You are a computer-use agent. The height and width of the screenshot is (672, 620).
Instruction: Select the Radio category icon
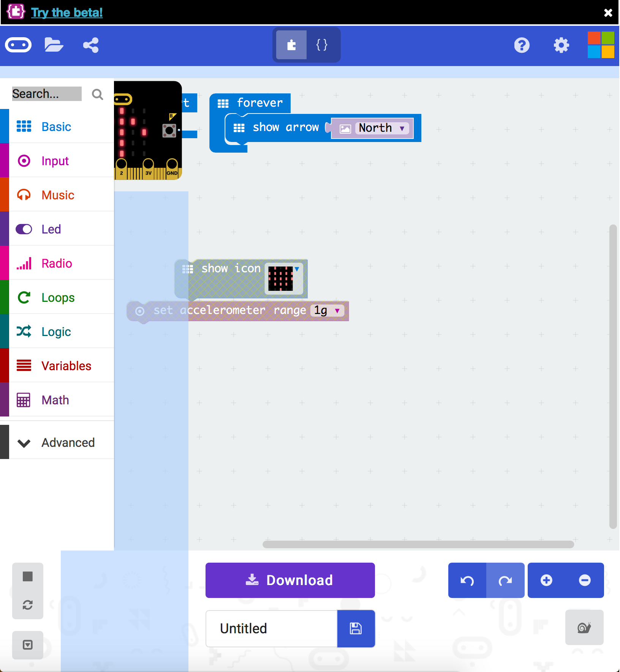coord(24,263)
